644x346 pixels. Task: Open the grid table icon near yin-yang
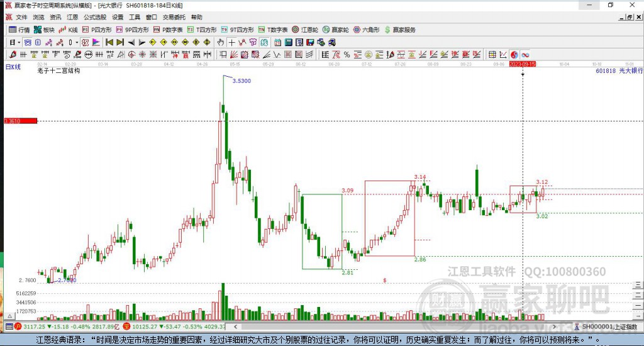click(492, 55)
